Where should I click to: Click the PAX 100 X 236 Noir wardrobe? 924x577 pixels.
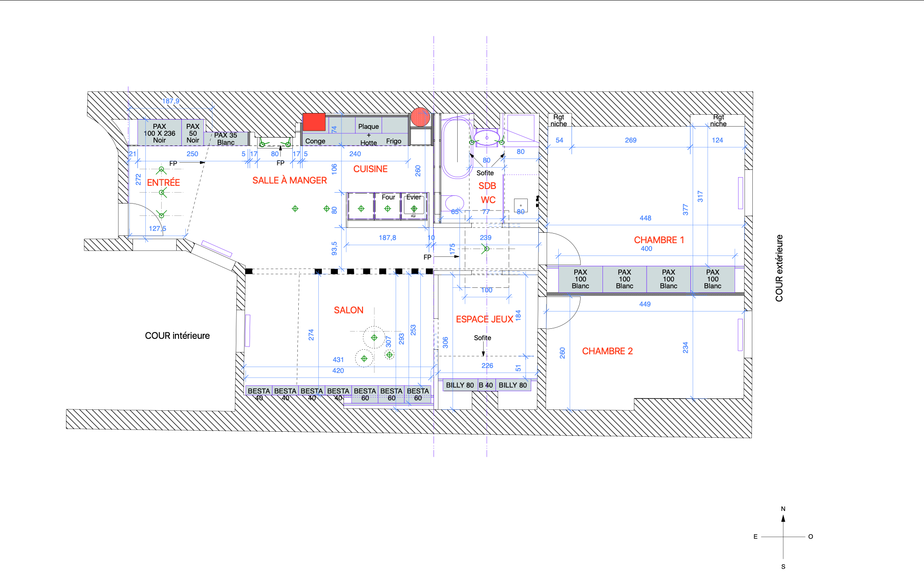(159, 133)
